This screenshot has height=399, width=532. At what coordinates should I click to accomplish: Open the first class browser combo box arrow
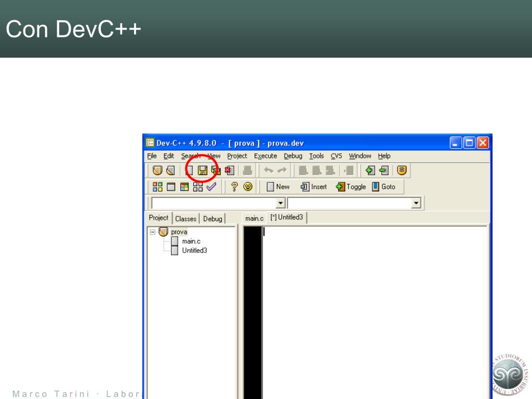(x=280, y=203)
